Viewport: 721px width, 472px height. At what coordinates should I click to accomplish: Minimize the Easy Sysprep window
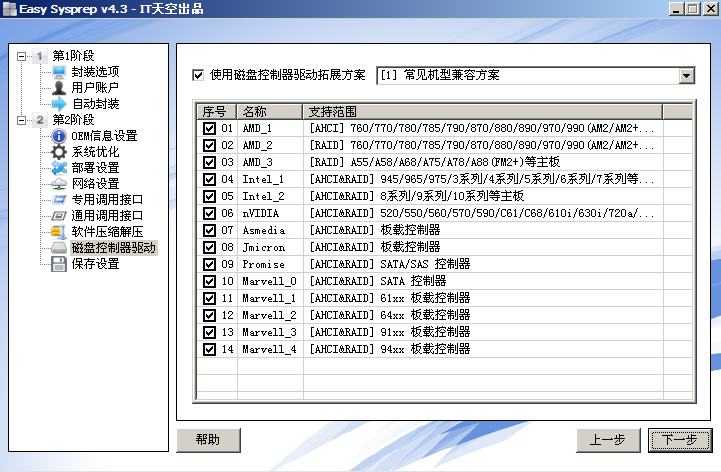pos(676,9)
